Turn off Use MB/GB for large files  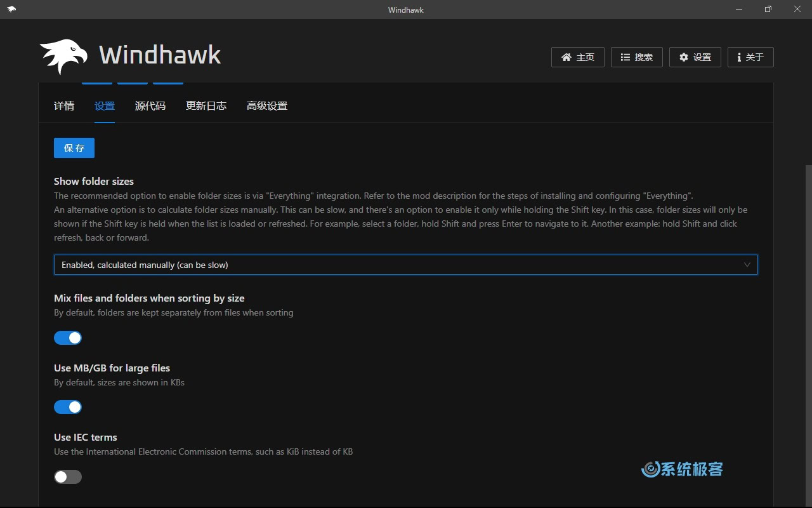[x=68, y=407]
